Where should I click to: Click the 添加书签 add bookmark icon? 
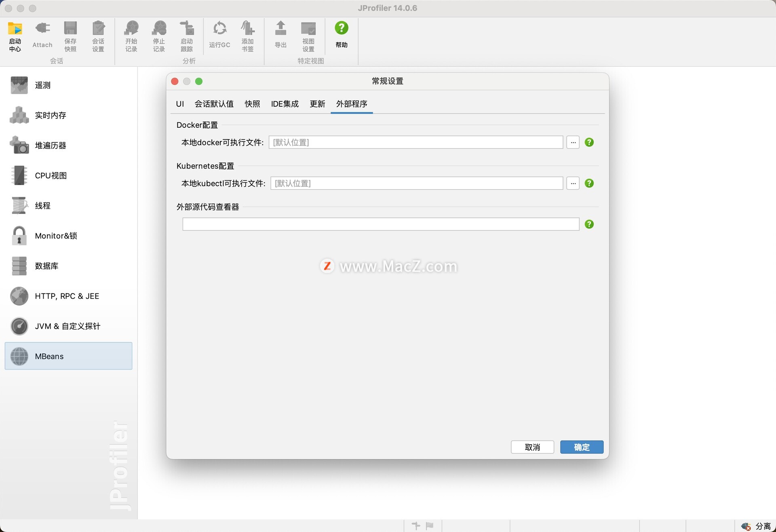248,36
